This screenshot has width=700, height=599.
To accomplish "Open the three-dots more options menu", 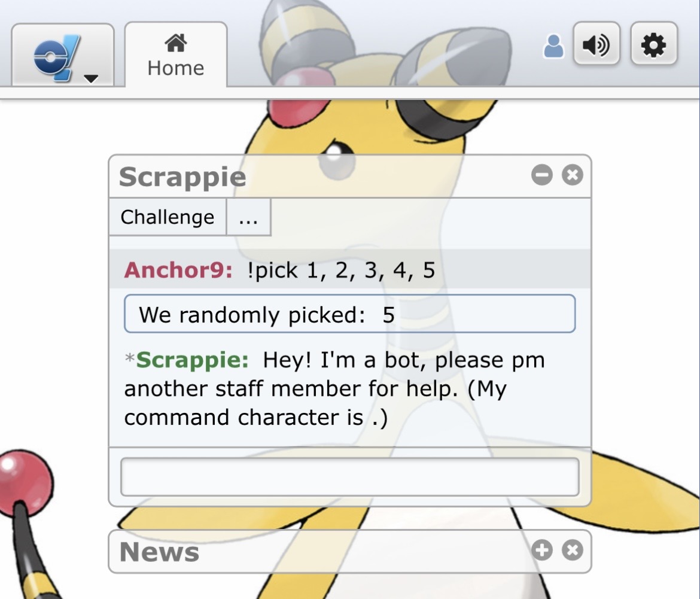I will pyautogui.click(x=248, y=217).
